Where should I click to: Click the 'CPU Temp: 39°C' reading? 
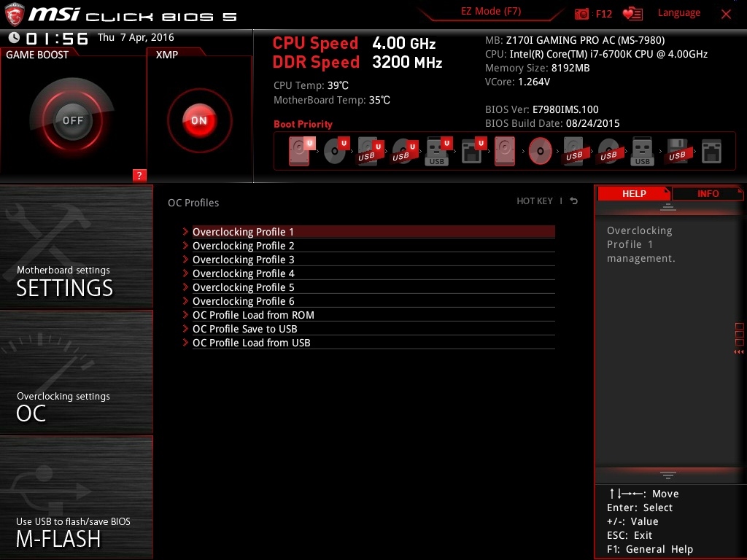pos(311,86)
